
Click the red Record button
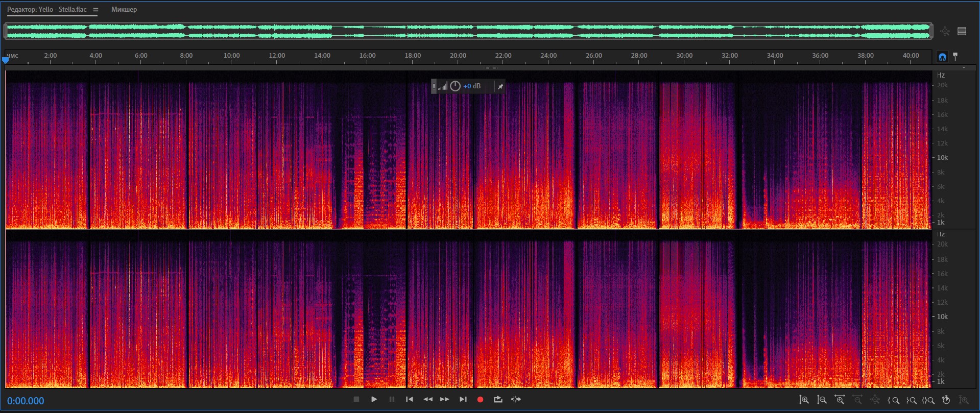[x=480, y=399]
